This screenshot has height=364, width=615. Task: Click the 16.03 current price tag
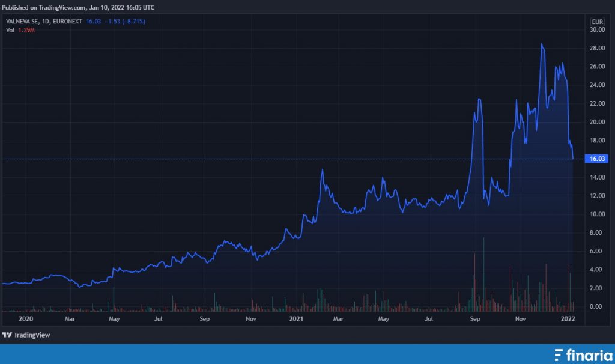point(597,159)
